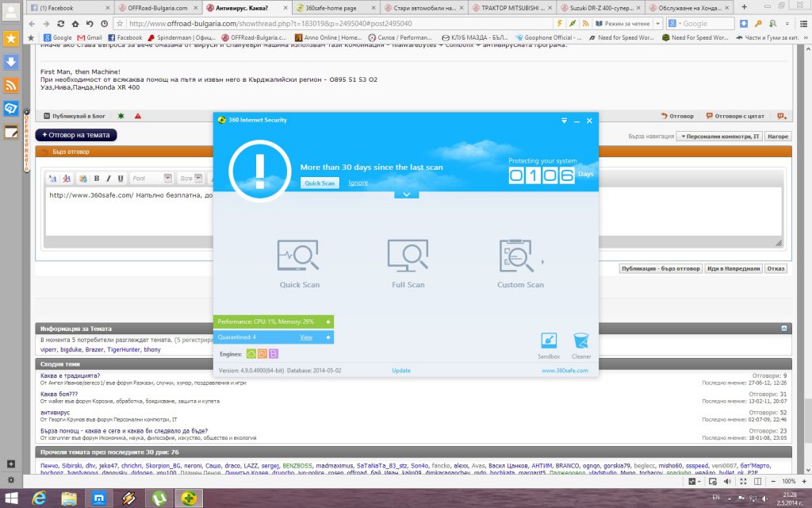Open Downloads panel in left sidebar

(x=11, y=62)
